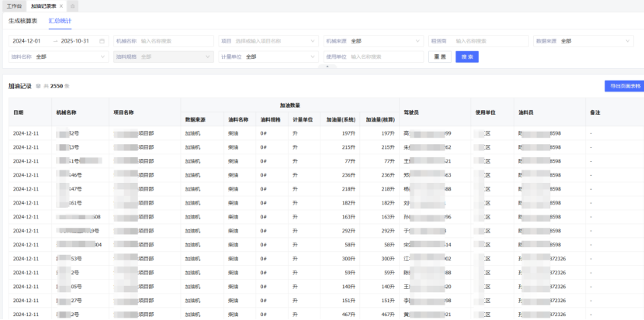644x320 pixels.
Task: Open the 计量单位 filter dropdown
Action: point(268,57)
